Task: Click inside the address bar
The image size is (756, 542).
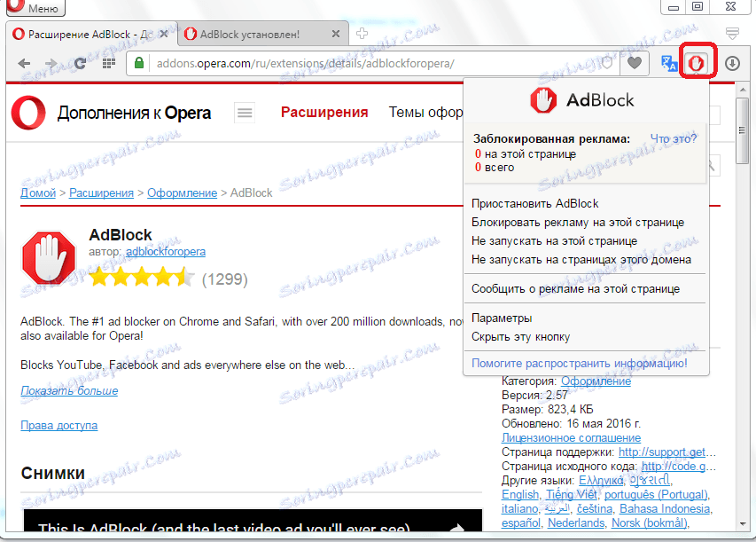Action: tap(355, 63)
